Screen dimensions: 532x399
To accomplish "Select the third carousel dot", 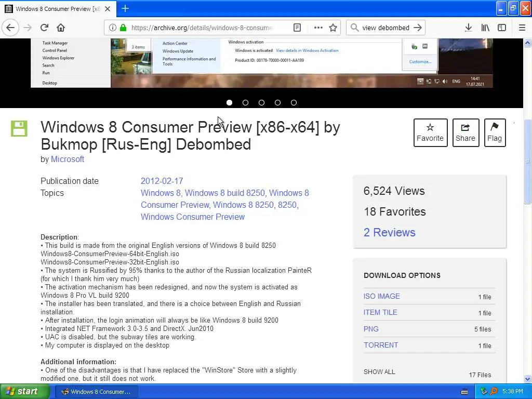I will [262, 102].
